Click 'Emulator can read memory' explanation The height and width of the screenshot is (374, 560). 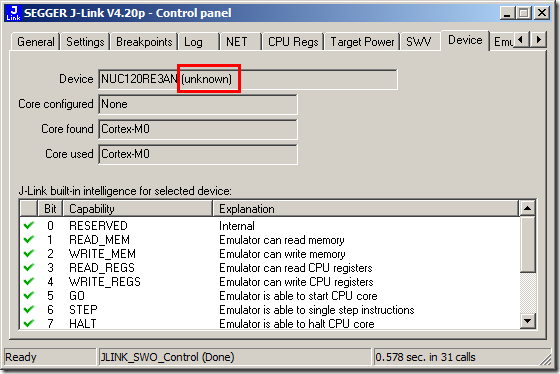click(282, 240)
